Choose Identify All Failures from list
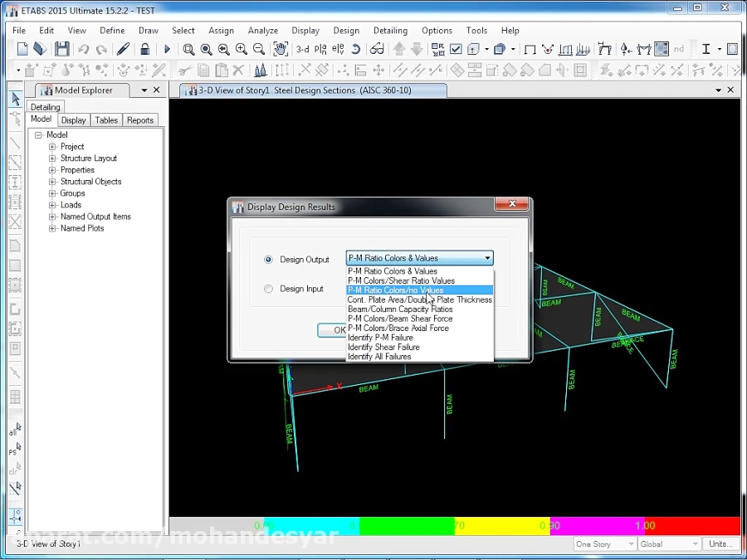 click(x=379, y=357)
